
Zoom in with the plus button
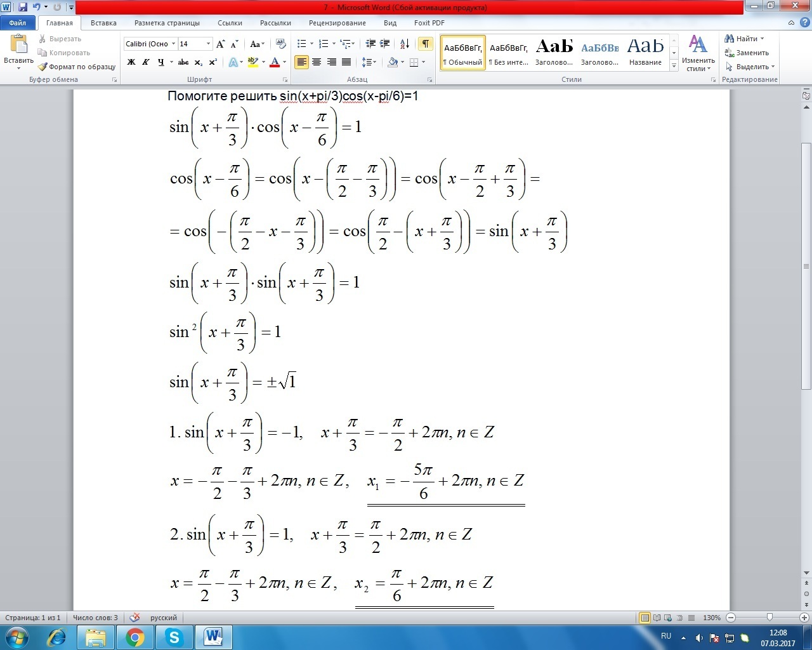click(804, 618)
